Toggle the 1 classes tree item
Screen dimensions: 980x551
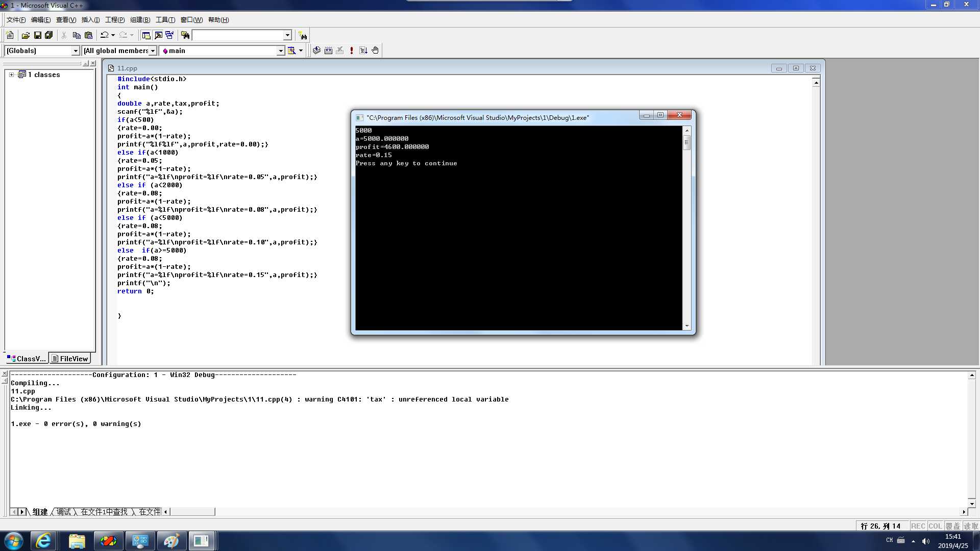11,74
